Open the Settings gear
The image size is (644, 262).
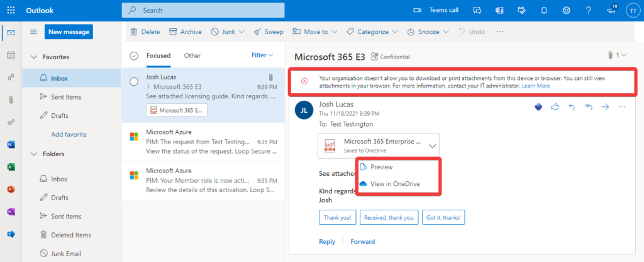pos(567,10)
